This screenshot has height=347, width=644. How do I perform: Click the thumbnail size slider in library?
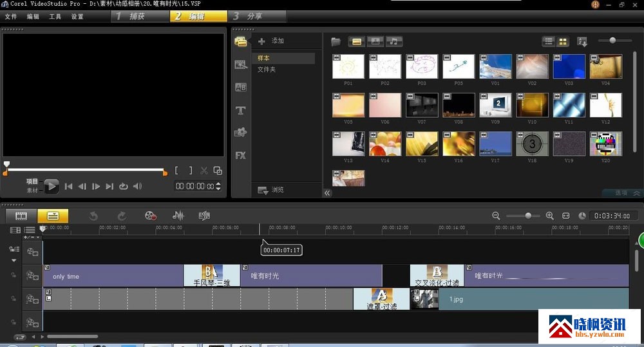tap(612, 41)
